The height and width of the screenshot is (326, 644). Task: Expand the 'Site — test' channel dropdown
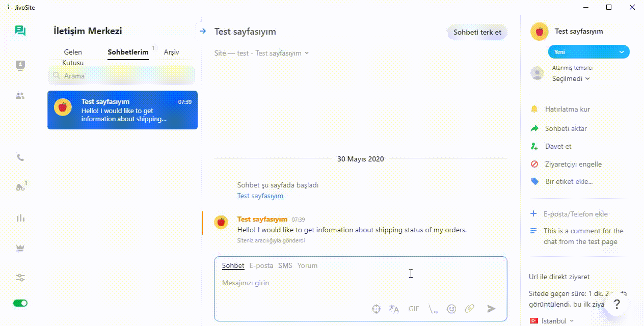point(261,53)
